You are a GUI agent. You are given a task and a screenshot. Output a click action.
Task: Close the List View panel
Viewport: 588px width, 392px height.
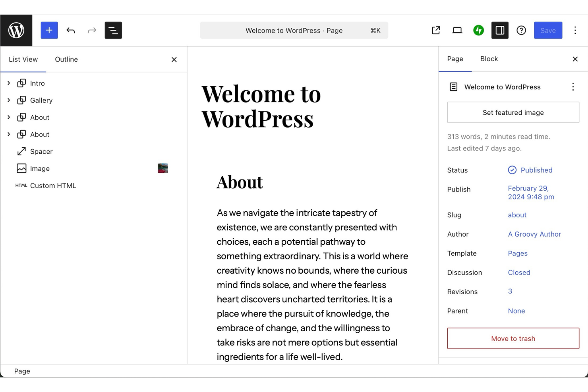point(174,60)
